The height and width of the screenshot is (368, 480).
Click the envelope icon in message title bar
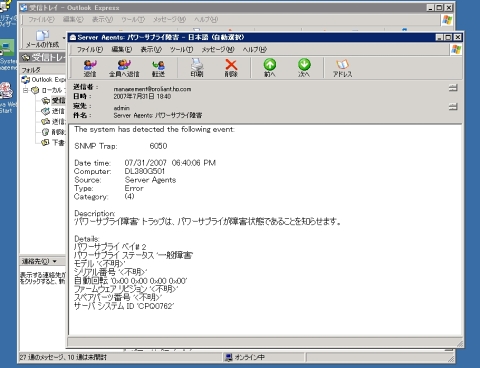coord(73,37)
